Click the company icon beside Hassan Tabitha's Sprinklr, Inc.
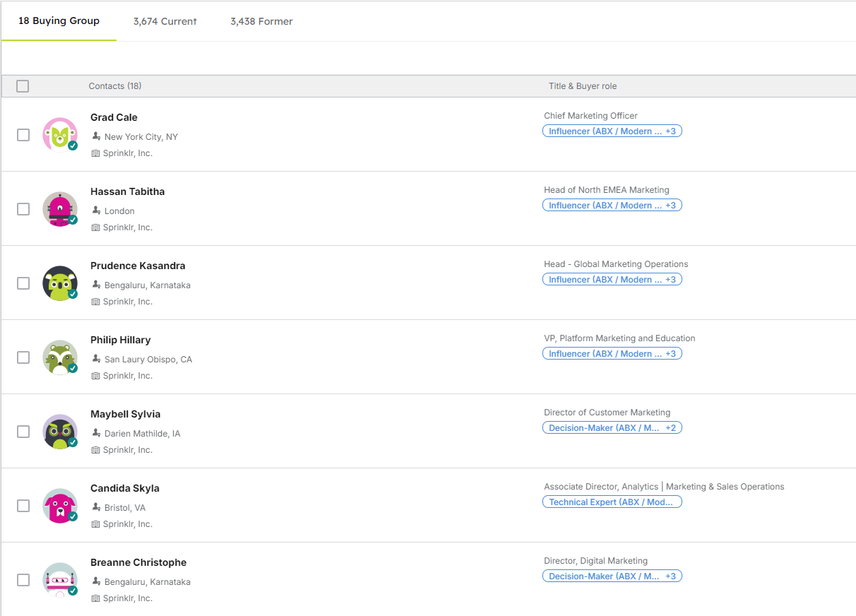The height and width of the screenshot is (616, 856). coord(96,227)
